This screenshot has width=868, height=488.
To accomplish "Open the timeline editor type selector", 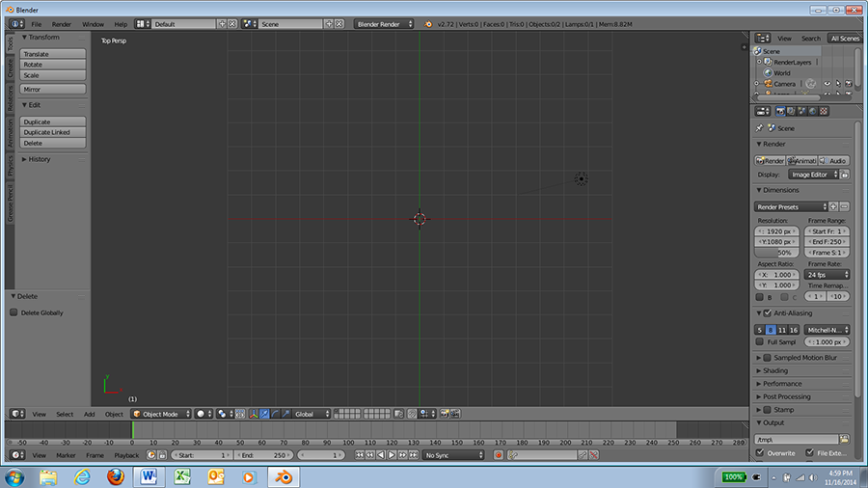I will [x=17, y=455].
